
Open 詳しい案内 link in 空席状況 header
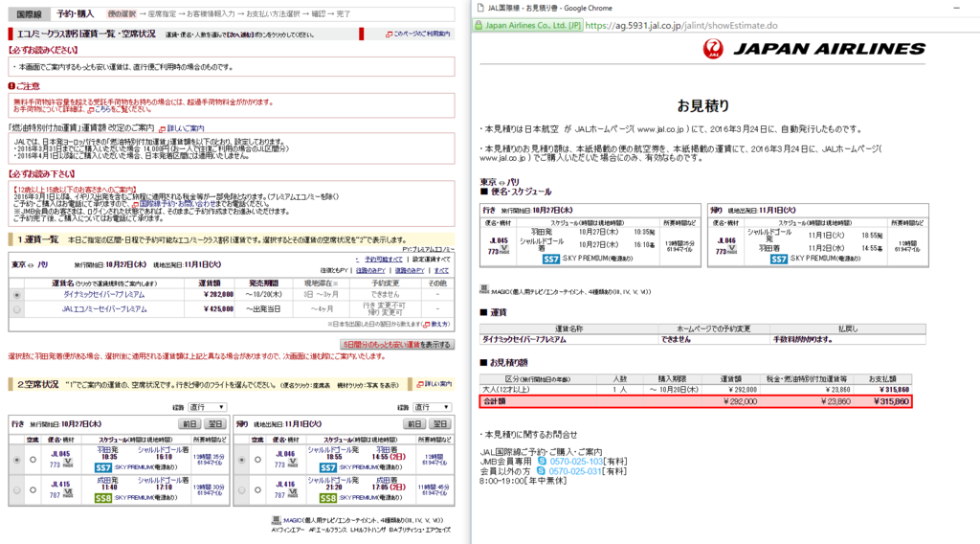(434, 384)
